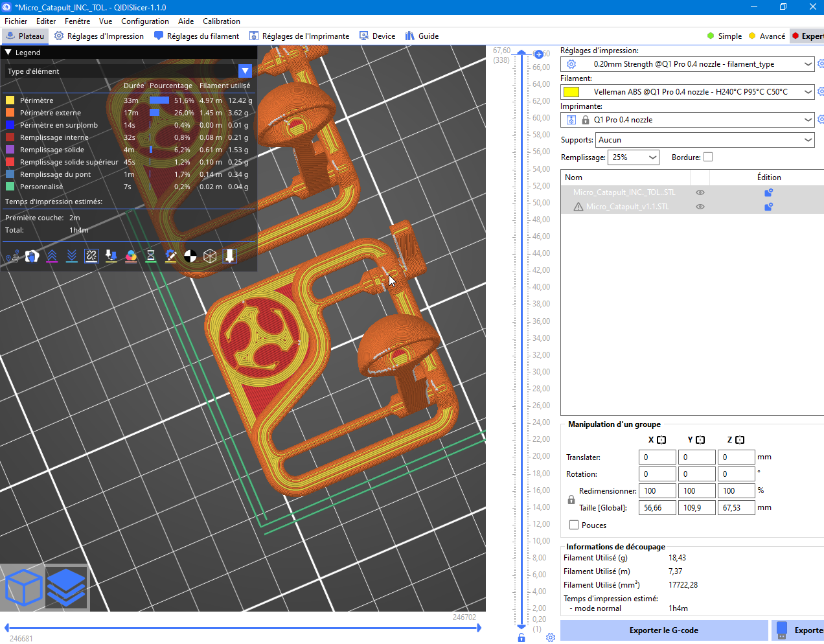Enable the Bordure checkbox
This screenshot has height=644, width=824.
708,157
